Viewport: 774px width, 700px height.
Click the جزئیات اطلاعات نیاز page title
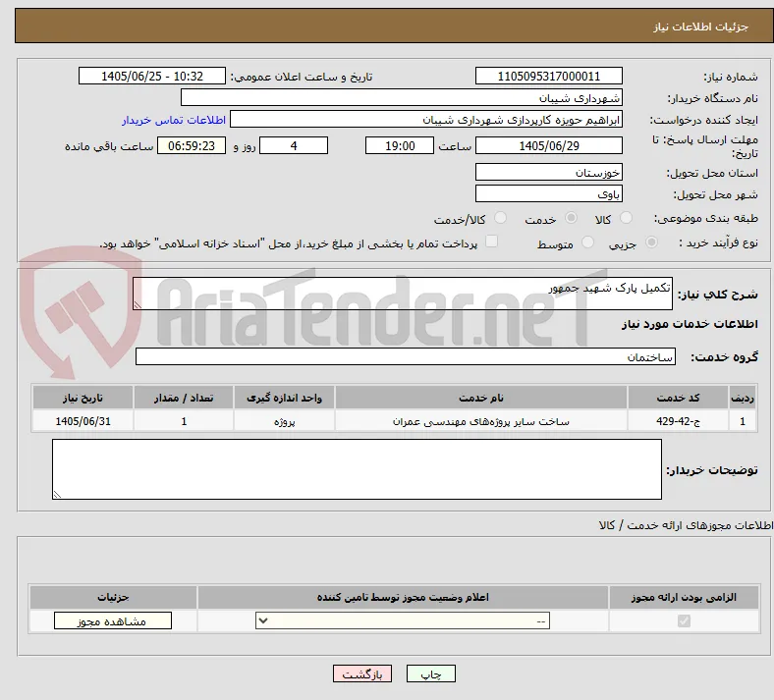tap(701, 27)
